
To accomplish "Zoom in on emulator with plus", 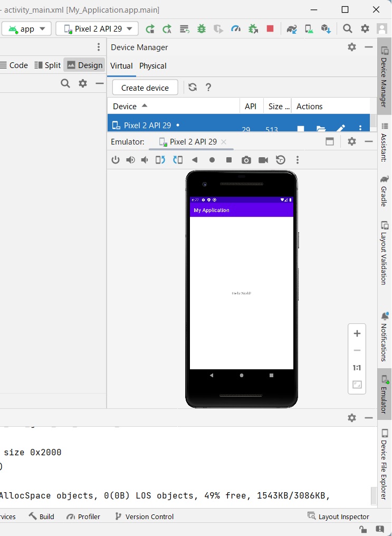I will [357, 333].
